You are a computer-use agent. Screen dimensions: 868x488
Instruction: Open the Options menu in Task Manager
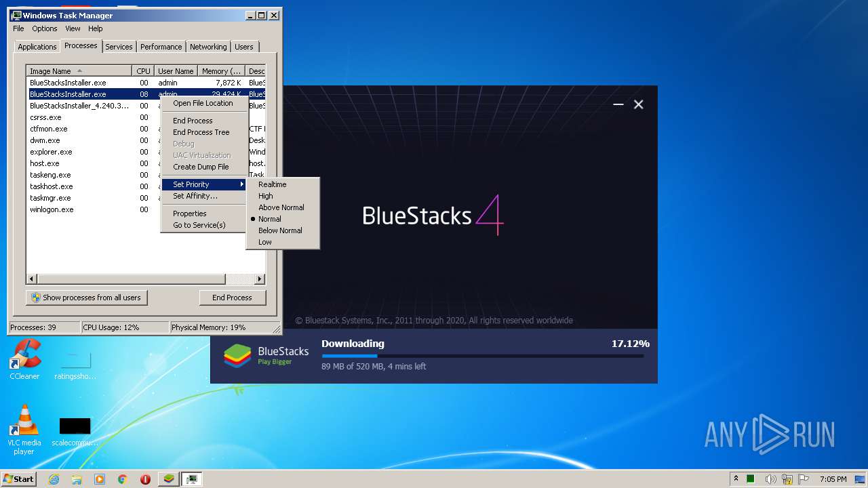coord(45,28)
